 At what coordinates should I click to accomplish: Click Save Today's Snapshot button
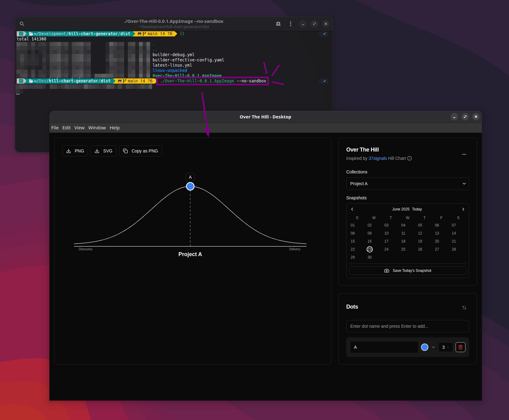click(x=407, y=271)
